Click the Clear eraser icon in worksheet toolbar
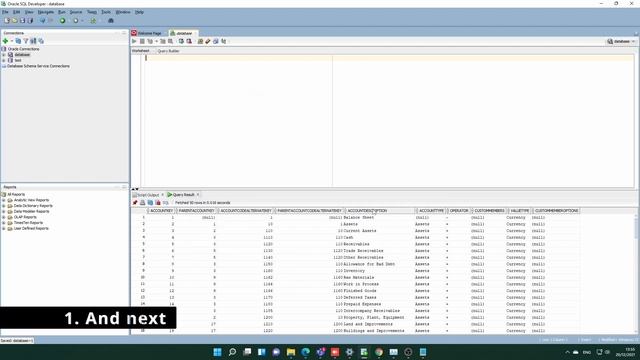The width and height of the screenshot is (640, 360). point(208,41)
